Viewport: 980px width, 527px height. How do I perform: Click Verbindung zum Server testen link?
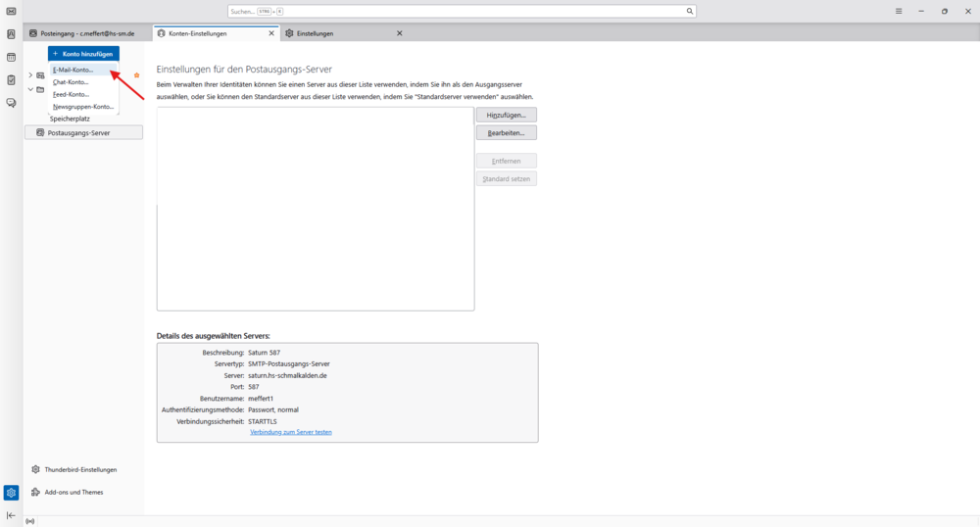(291, 432)
